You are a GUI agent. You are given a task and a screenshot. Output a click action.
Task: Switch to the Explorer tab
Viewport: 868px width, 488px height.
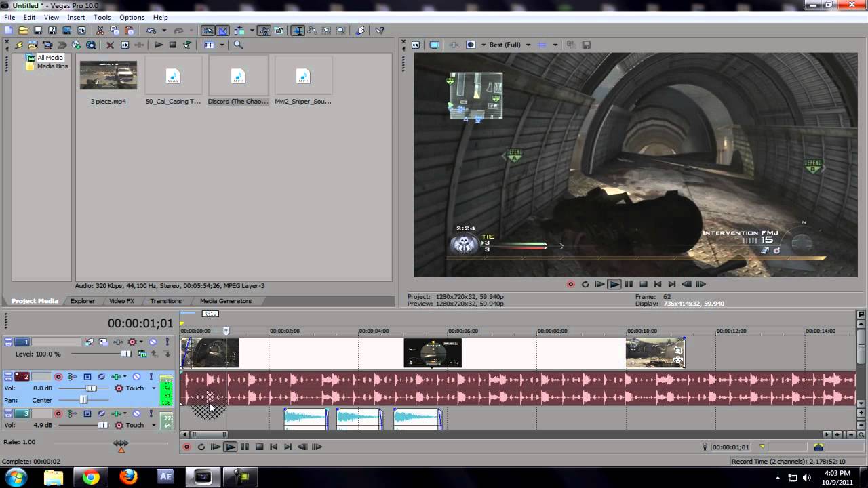point(82,301)
